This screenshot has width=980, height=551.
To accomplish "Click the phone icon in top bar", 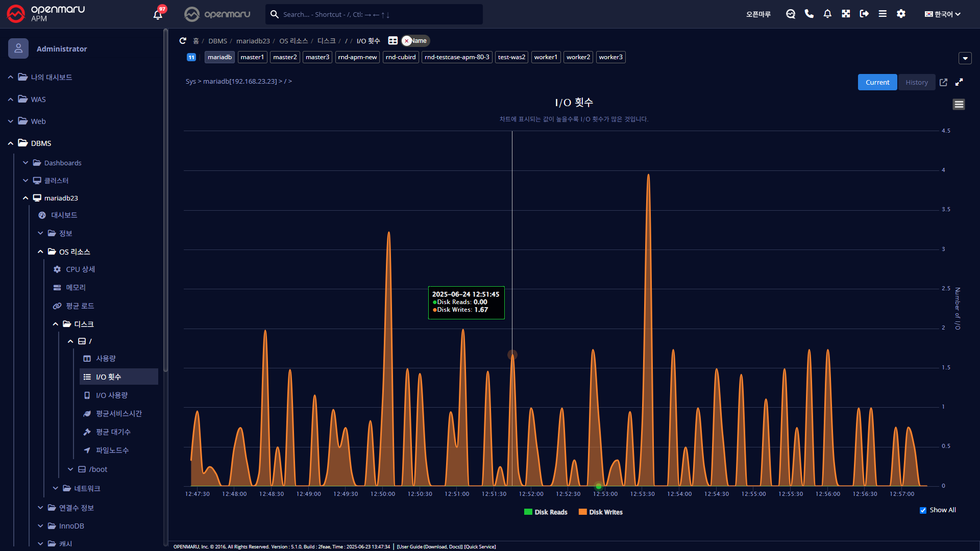I will click(809, 14).
